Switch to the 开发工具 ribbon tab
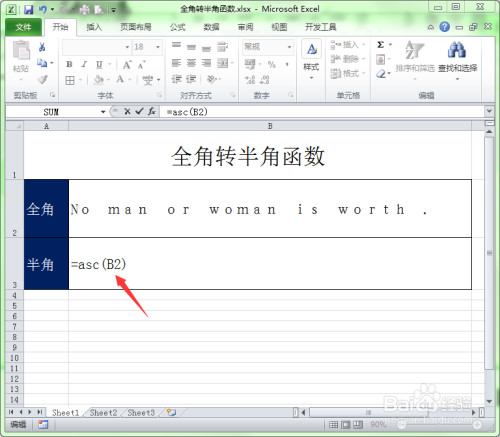 [320, 27]
